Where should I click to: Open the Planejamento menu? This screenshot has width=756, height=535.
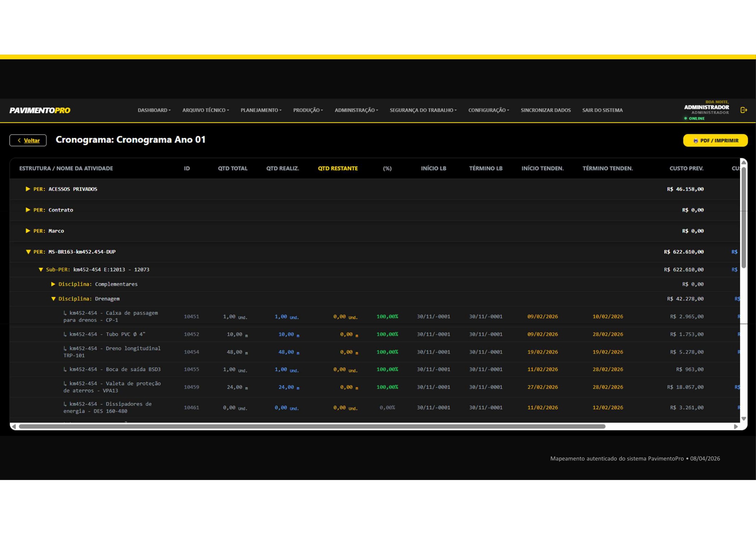click(261, 110)
